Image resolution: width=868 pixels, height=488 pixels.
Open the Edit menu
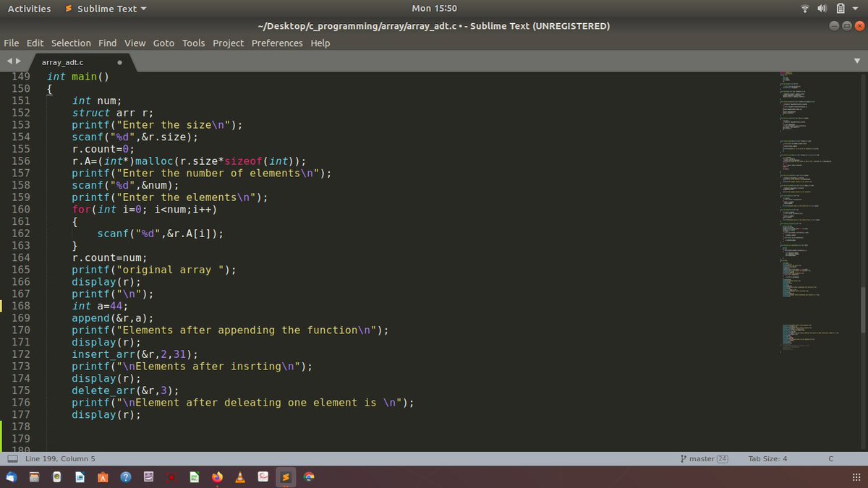35,43
